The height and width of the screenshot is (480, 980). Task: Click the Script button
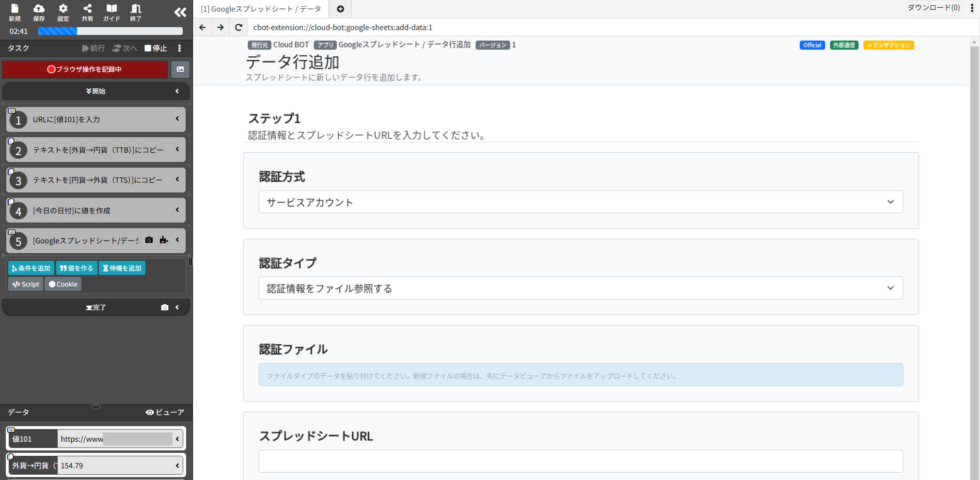click(25, 284)
